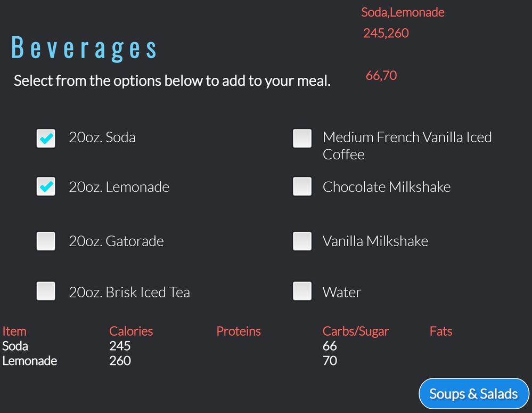Uncheck the 20oz. Lemonade checkbox
This screenshot has width=532, height=413.
[x=46, y=187]
